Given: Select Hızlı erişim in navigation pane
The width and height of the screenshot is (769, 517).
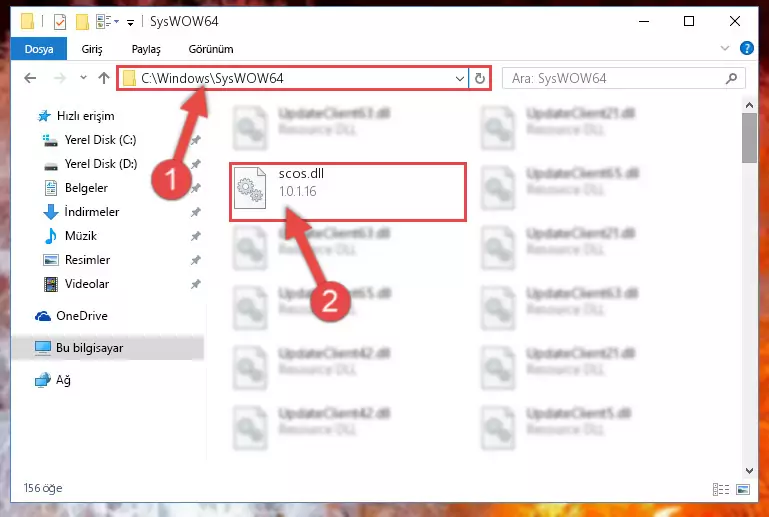Looking at the screenshot, I should [x=85, y=116].
